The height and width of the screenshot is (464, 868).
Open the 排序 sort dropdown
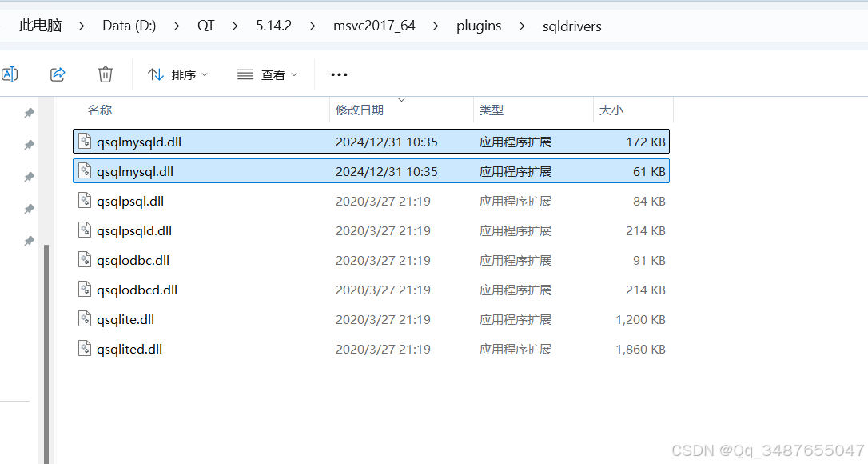(x=177, y=74)
